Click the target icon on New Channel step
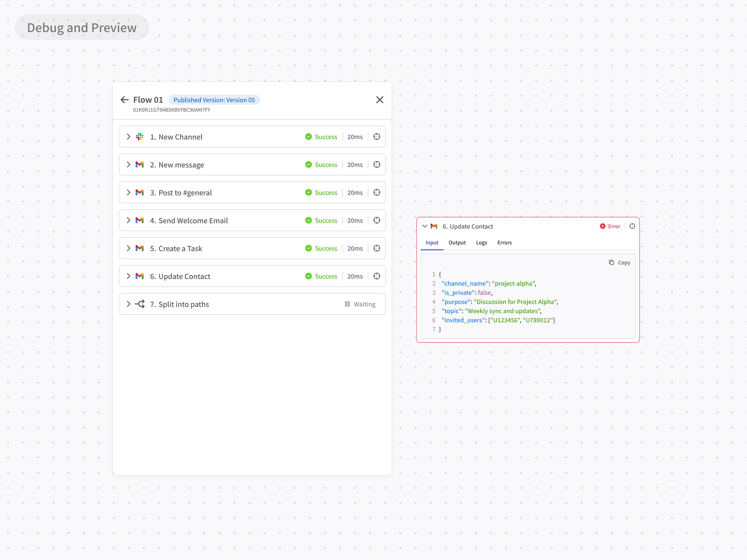The height and width of the screenshot is (560, 747). click(376, 137)
